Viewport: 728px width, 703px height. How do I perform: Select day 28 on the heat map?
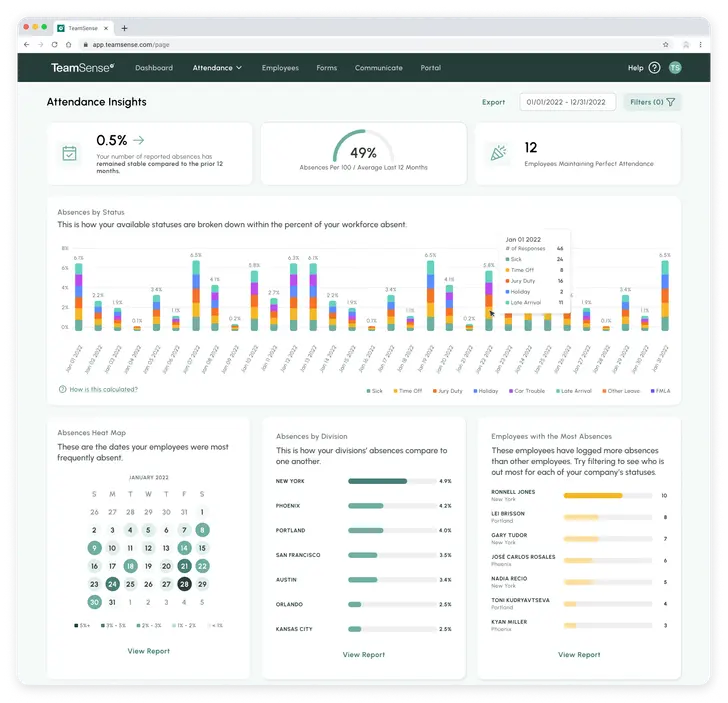184,584
